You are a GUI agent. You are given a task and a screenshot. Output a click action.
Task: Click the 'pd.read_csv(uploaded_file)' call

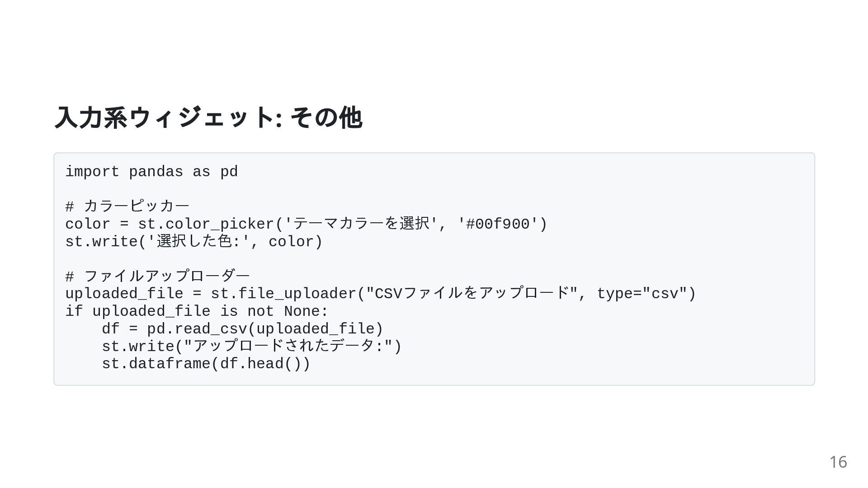point(265,329)
